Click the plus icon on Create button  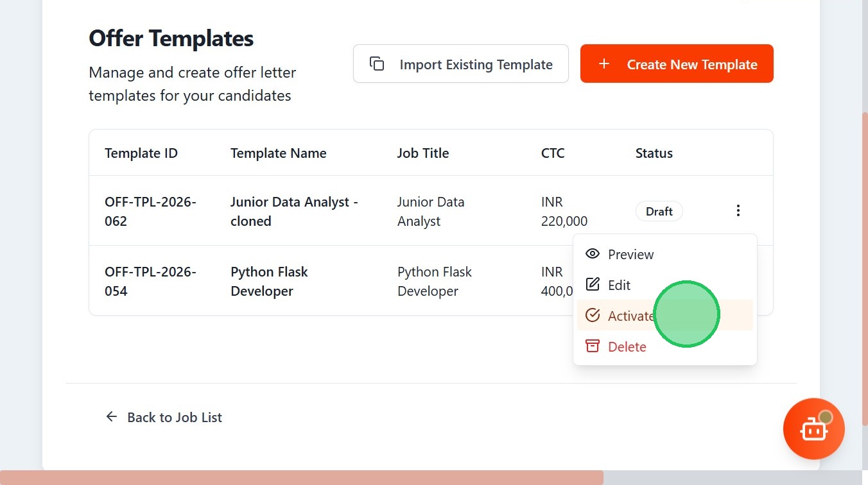tap(603, 64)
